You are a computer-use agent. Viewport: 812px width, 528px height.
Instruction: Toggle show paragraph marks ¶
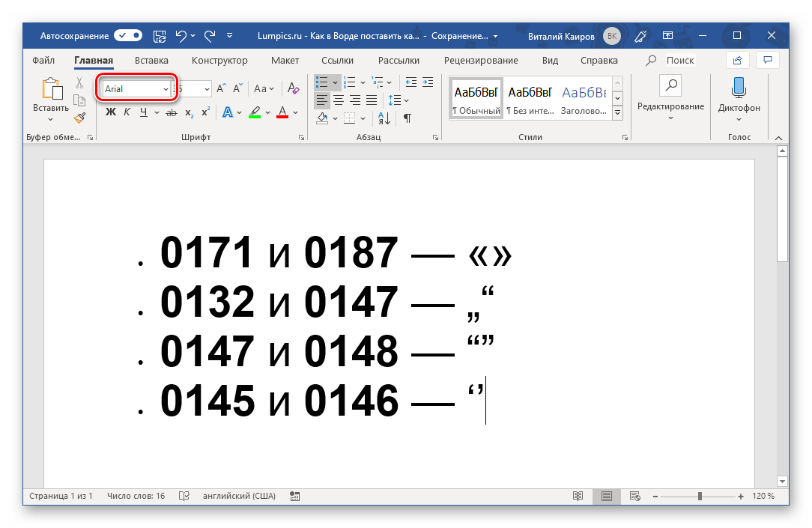tap(407, 118)
